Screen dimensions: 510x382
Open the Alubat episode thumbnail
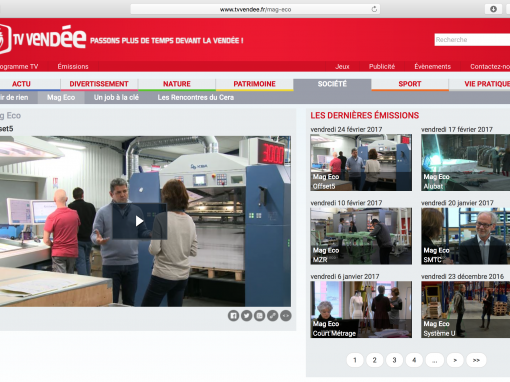tap(466, 162)
